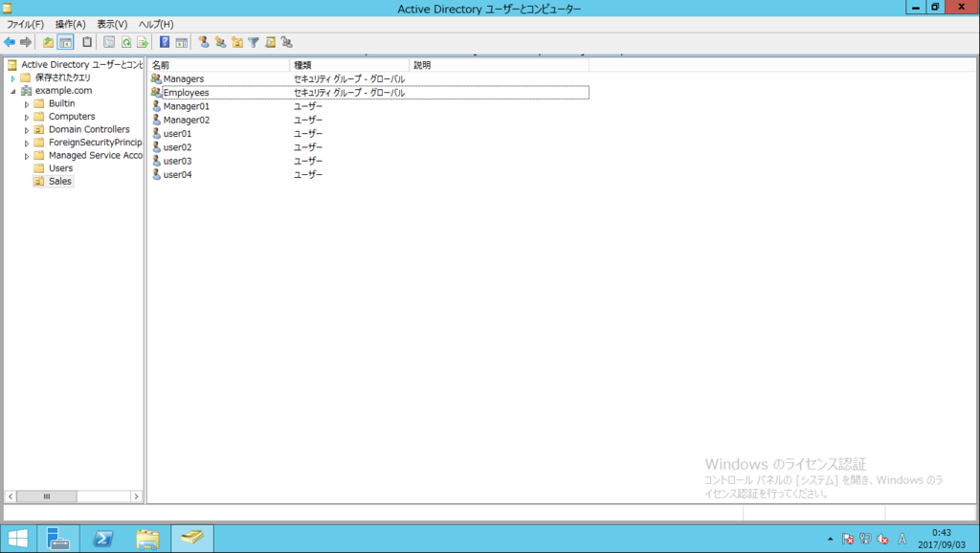The width and height of the screenshot is (980, 553).
Task: Select the Manager02 user row
Action: [369, 120]
